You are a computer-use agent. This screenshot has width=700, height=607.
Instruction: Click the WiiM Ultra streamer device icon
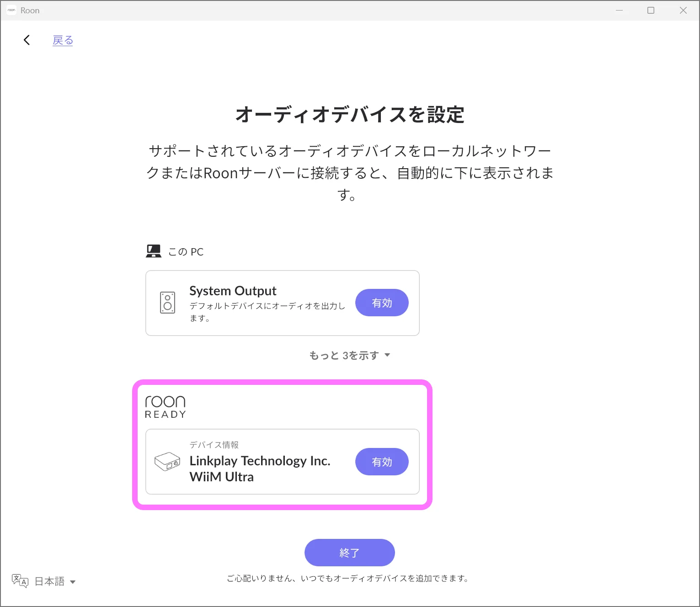167,462
